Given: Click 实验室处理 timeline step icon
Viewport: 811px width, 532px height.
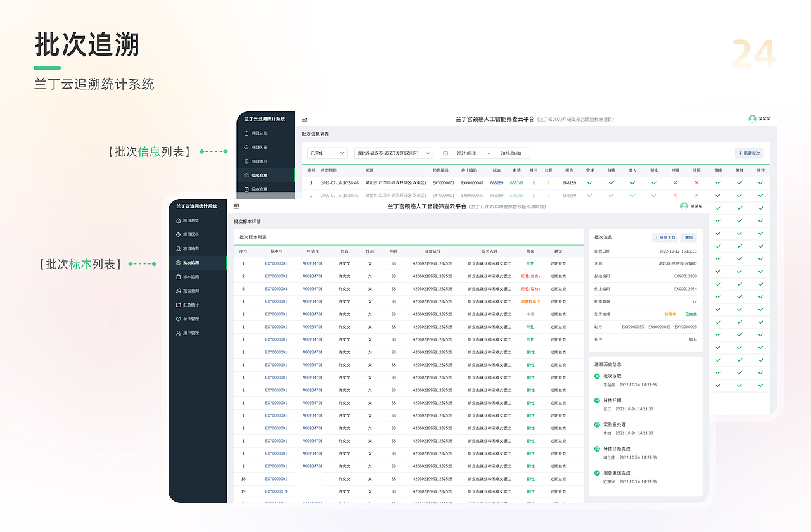Looking at the screenshot, I should coord(597,424).
